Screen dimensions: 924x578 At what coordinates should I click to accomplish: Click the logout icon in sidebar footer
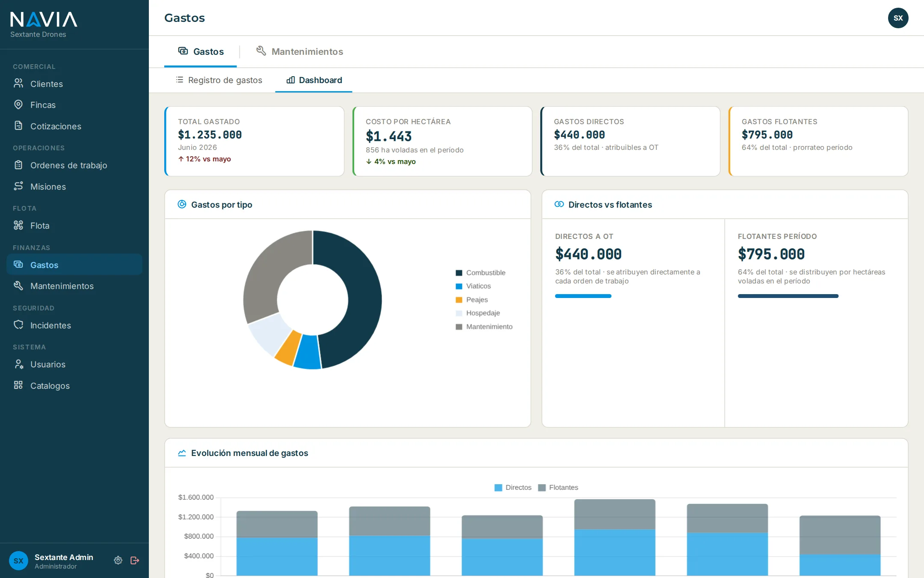pos(135,560)
